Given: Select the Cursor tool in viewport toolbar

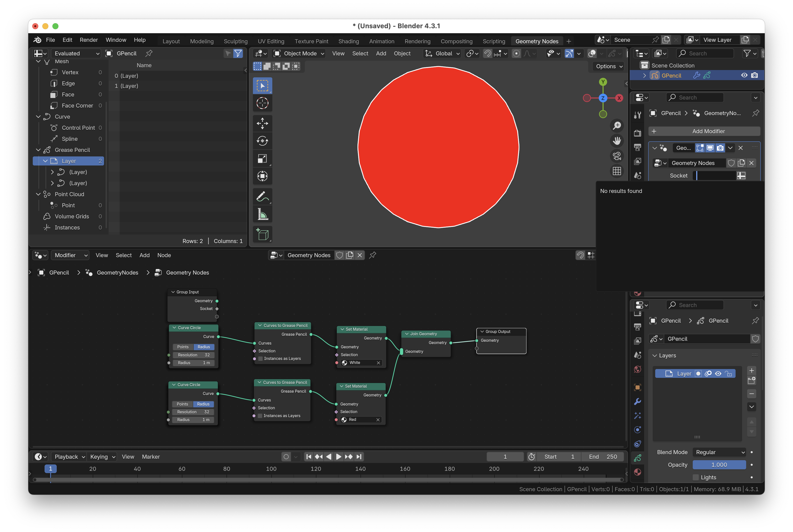Looking at the screenshot, I should tap(262, 103).
